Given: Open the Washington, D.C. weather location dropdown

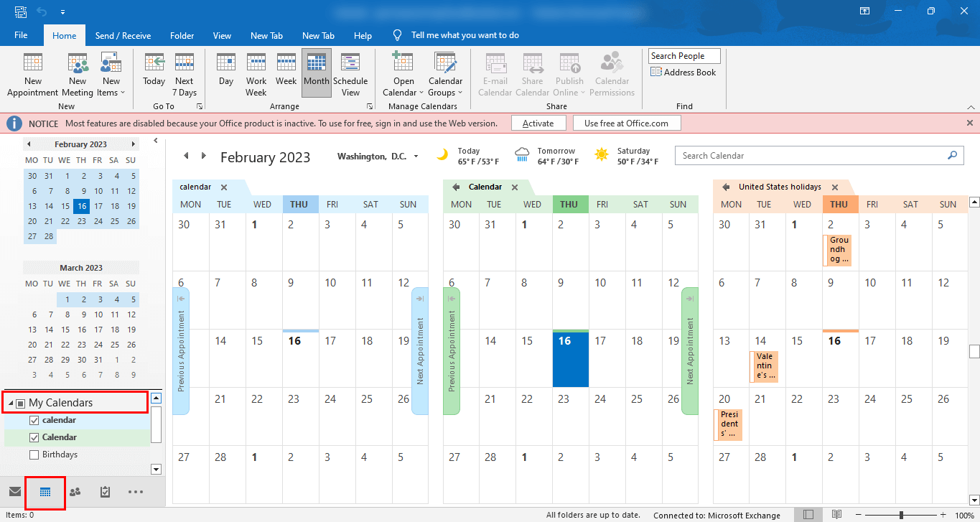Looking at the screenshot, I should click(x=416, y=157).
